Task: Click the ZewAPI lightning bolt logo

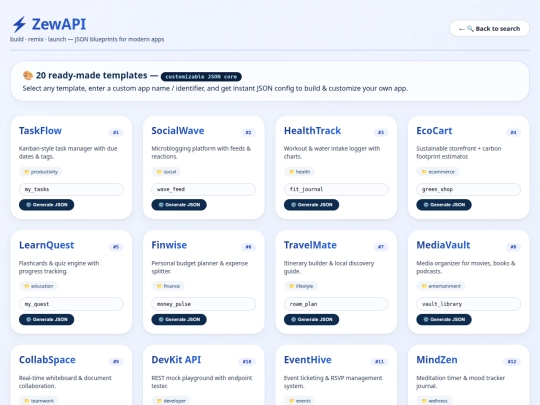Action: point(19,25)
